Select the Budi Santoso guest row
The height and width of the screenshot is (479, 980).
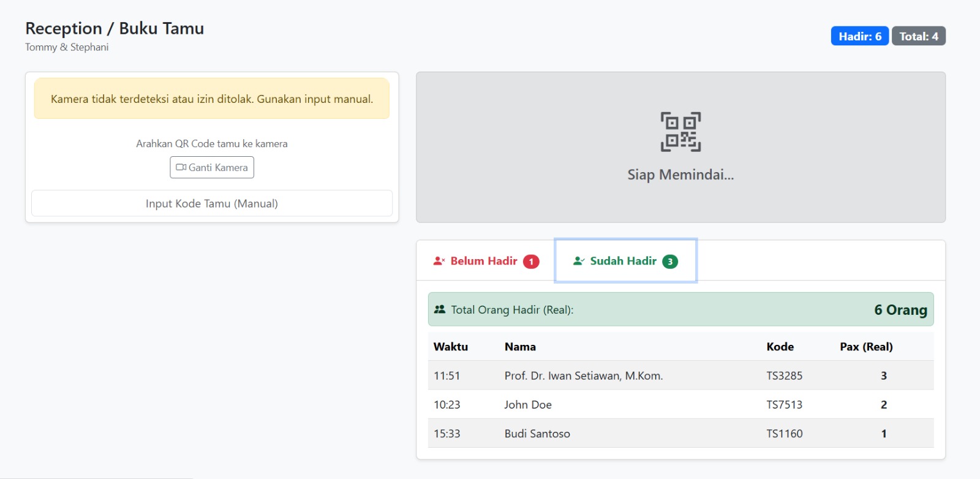click(537, 434)
